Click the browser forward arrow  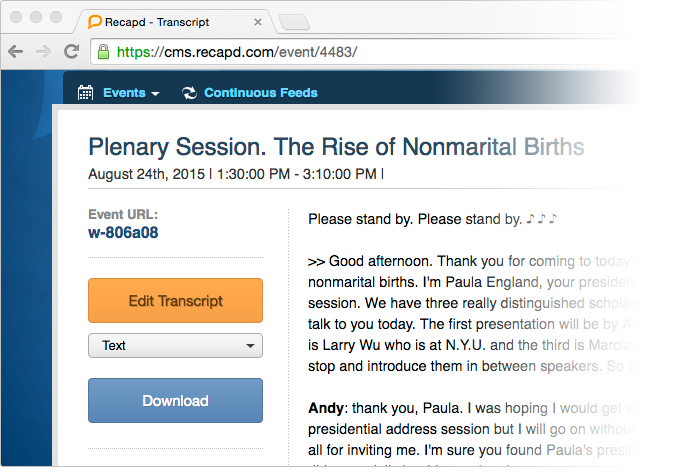43,52
